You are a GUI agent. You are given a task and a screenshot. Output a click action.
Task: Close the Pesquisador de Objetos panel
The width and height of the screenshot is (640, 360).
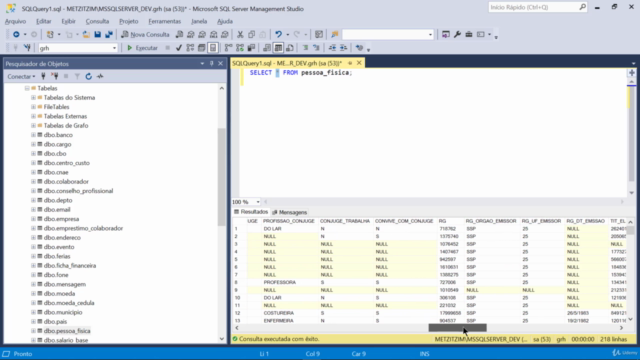coord(220,64)
